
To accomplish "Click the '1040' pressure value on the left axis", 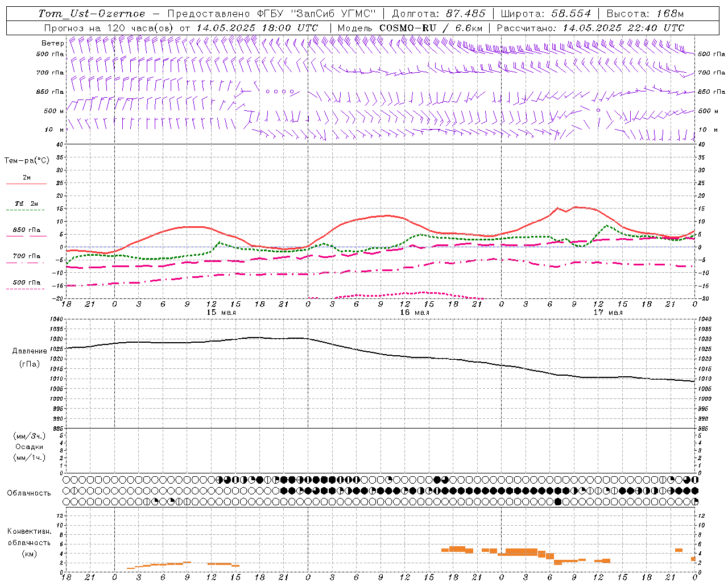I will pos(57,319).
